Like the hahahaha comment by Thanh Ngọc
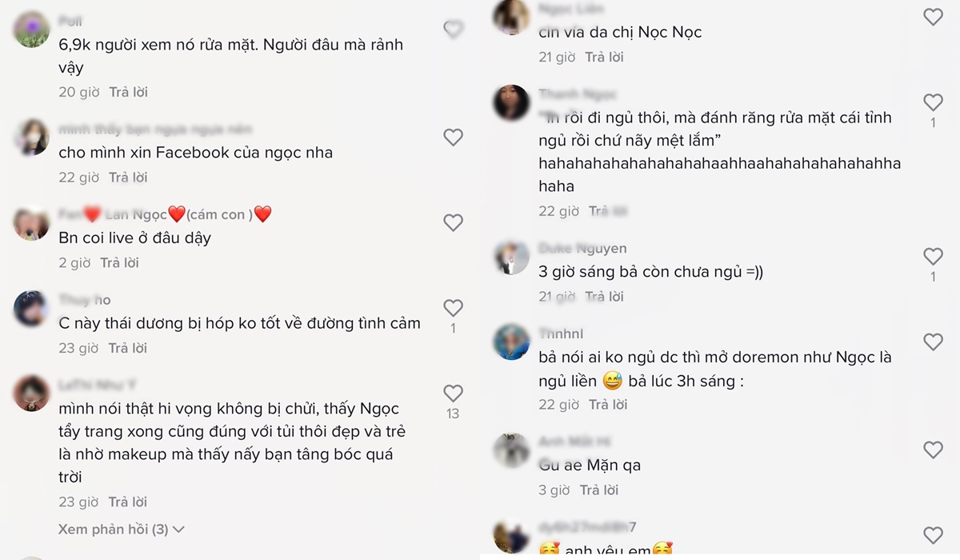This screenshot has width=960, height=560. [933, 102]
